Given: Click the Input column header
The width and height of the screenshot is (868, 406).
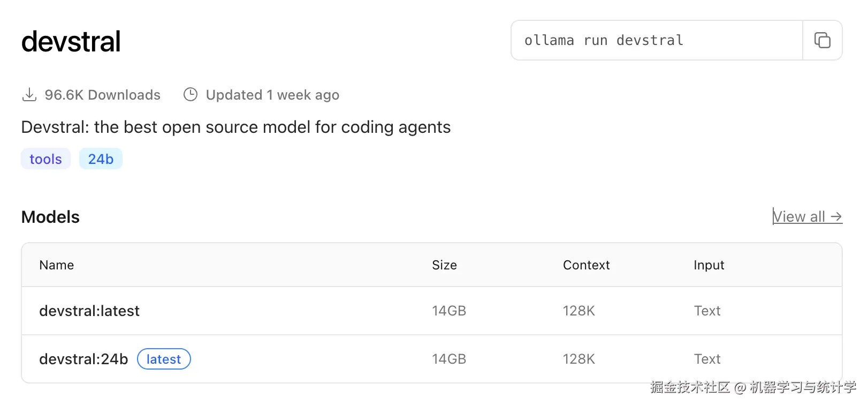Looking at the screenshot, I should [709, 265].
